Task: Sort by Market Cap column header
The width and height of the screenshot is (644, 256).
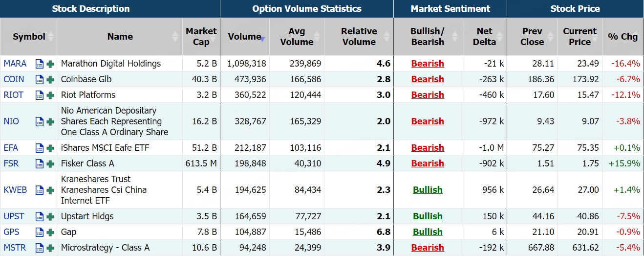Action: click(x=201, y=37)
